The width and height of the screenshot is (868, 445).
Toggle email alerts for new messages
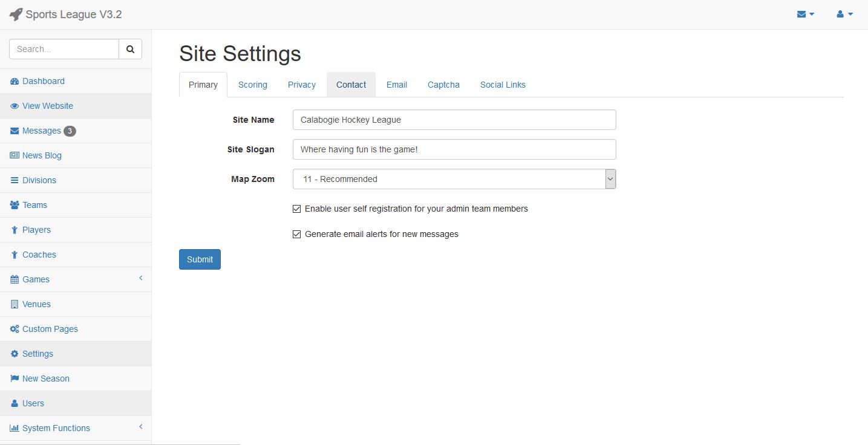[x=297, y=234]
